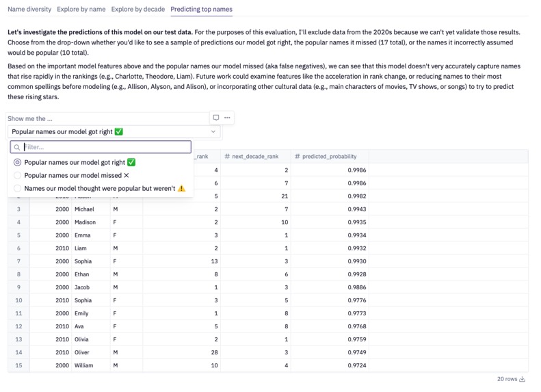This screenshot has height=392, width=541.
Task: Select the Predicting top names tab
Action: click(202, 10)
